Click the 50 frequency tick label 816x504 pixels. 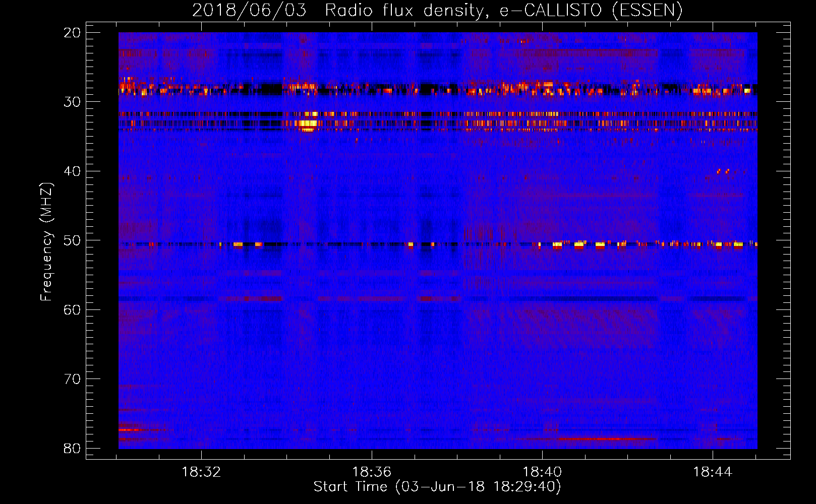tap(72, 240)
